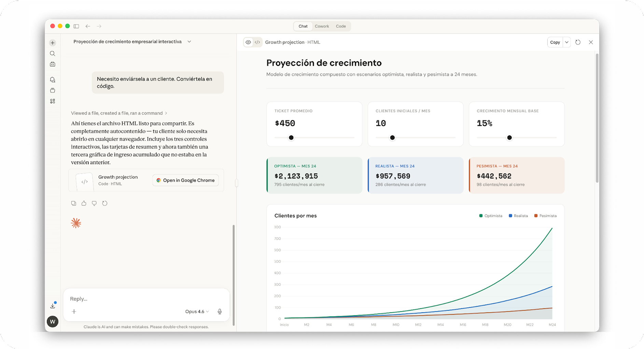Give the response a thumbs down
644x349 pixels.
(94, 203)
